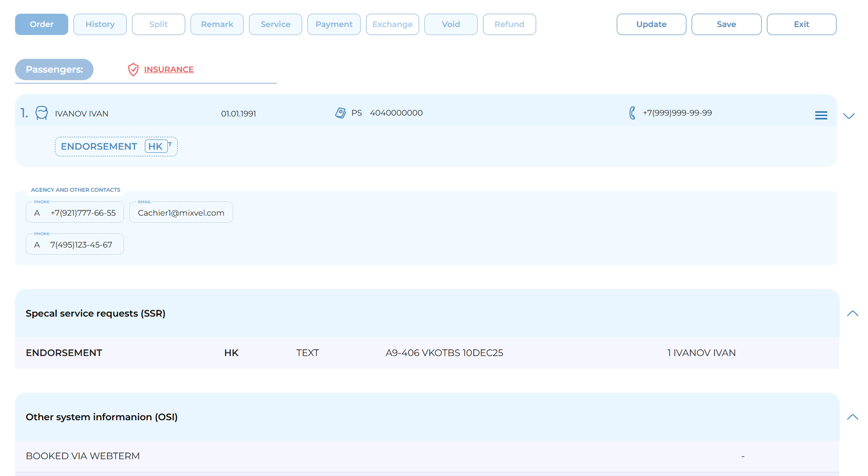This screenshot has width=868, height=476.
Task: Click the phone handset icon beside passenger number
Action: [632, 113]
